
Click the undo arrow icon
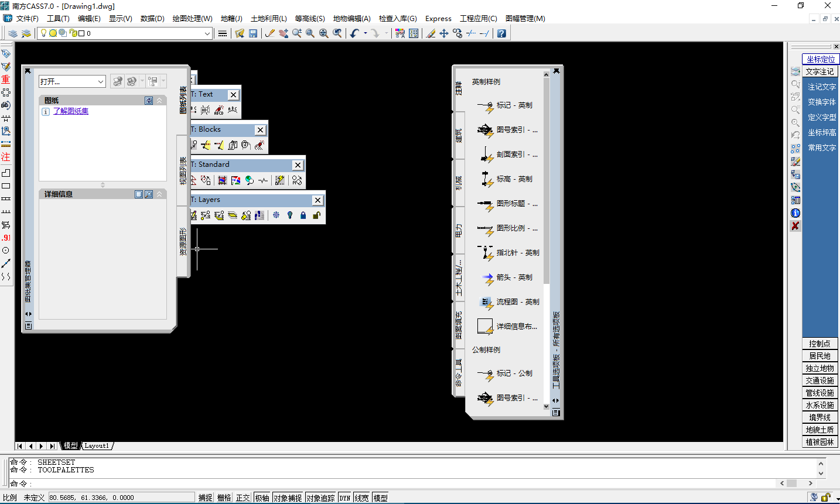[x=354, y=33]
